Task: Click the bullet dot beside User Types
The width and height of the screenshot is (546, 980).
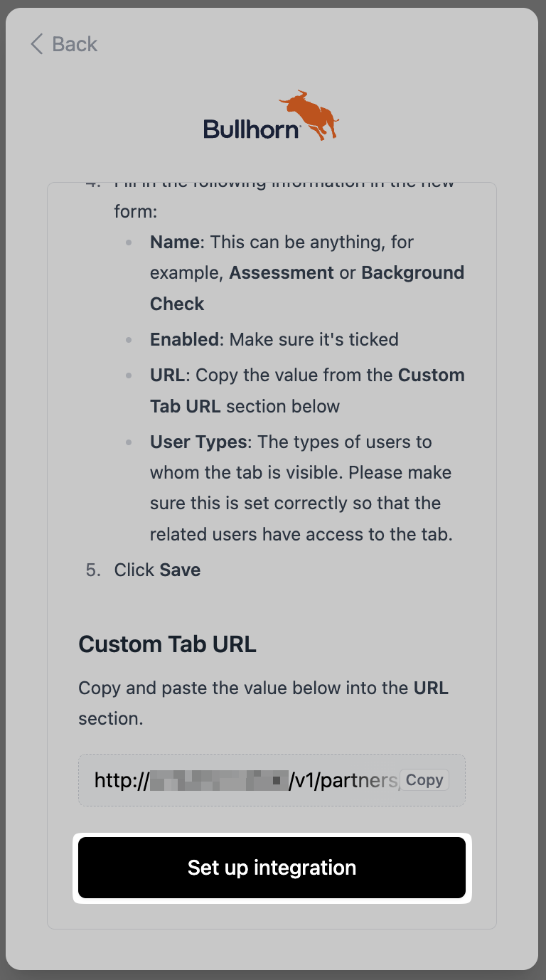Action: point(129,442)
